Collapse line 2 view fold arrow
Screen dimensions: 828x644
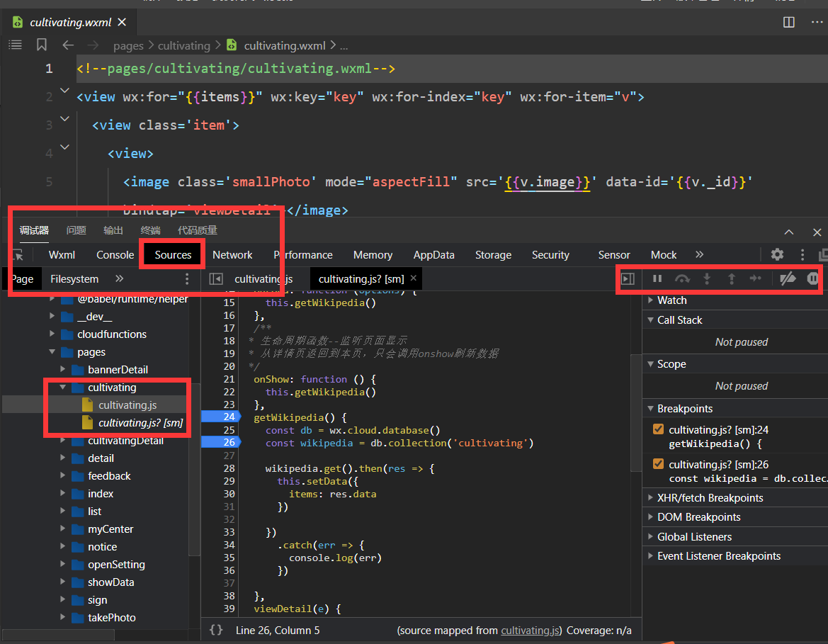[x=64, y=91]
